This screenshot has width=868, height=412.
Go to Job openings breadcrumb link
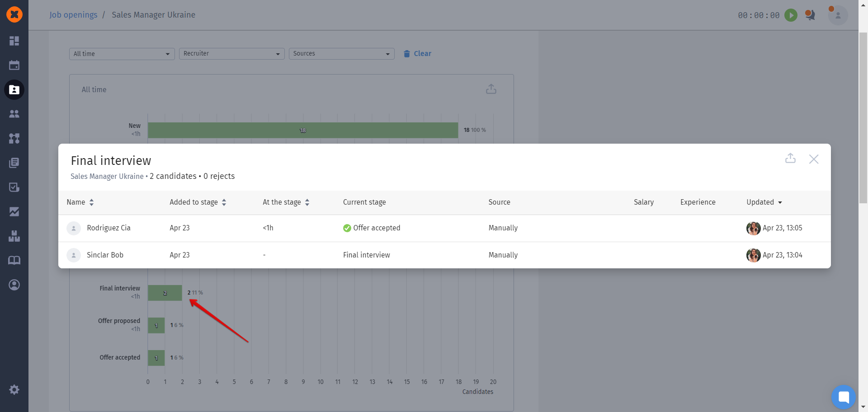tap(73, 15)
